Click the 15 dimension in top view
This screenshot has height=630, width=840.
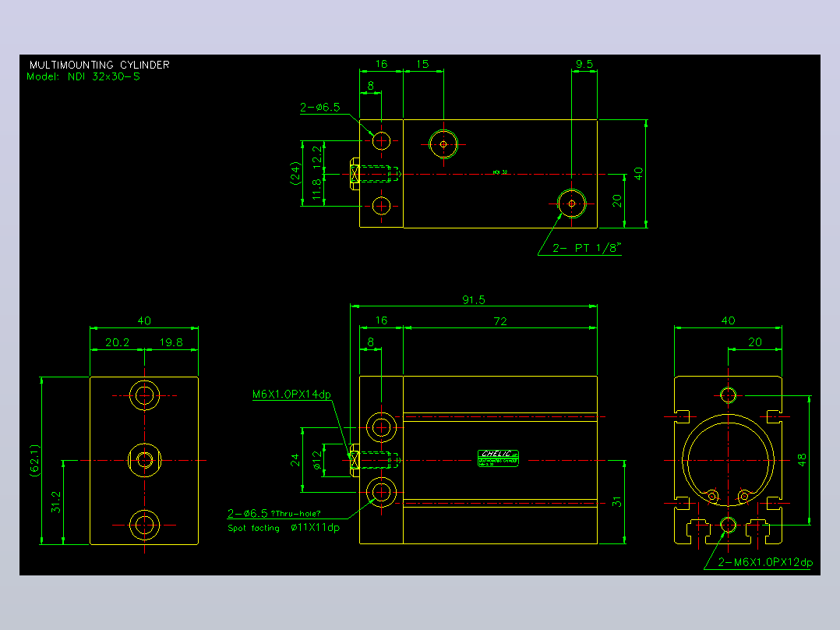coord(422,65)
